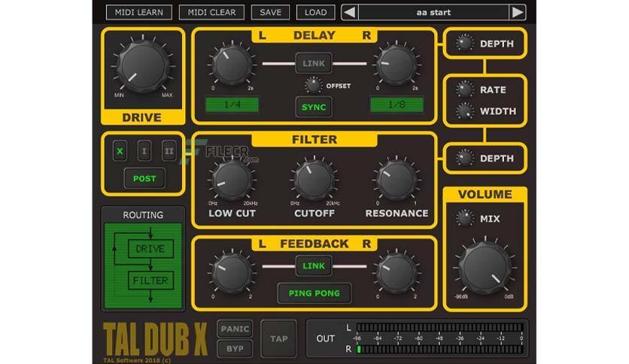Screen dimensions: 629x364
Task: Adjust the modulation WIDTH knob
Action: 464,111
